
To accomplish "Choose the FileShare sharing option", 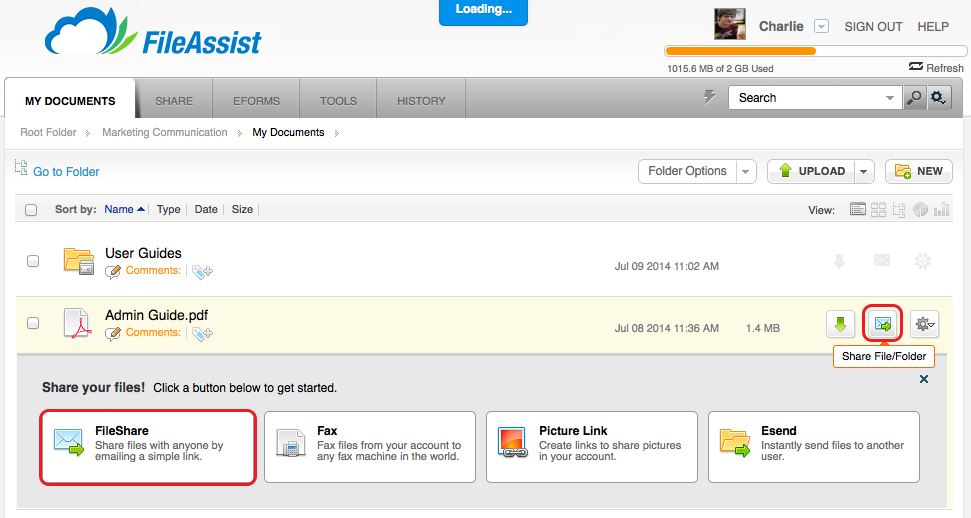I will pos(148,447).
